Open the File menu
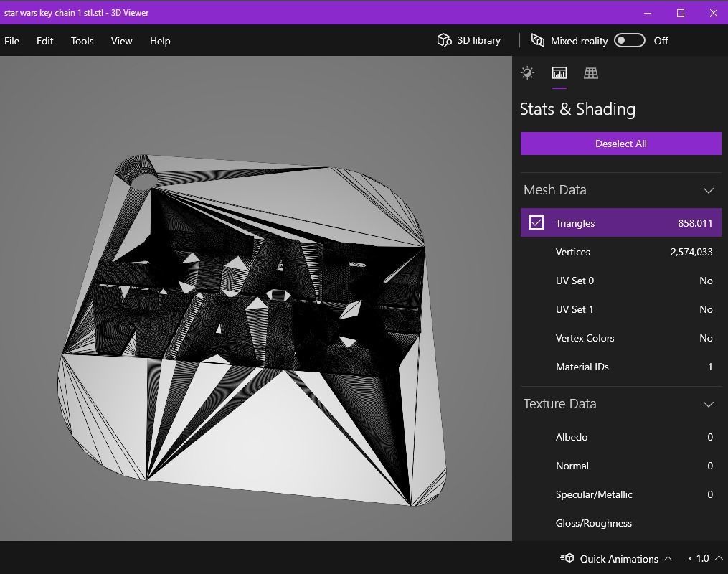 point(11,41)
